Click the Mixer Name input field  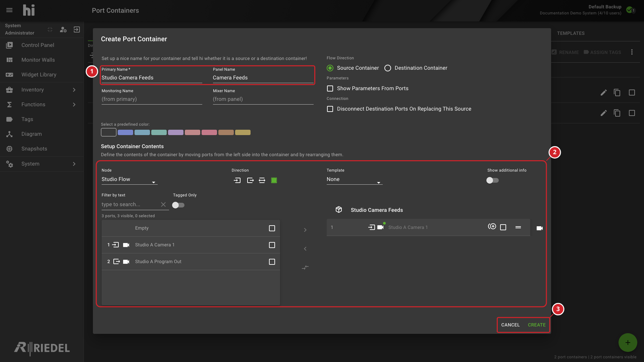point(263,99)
